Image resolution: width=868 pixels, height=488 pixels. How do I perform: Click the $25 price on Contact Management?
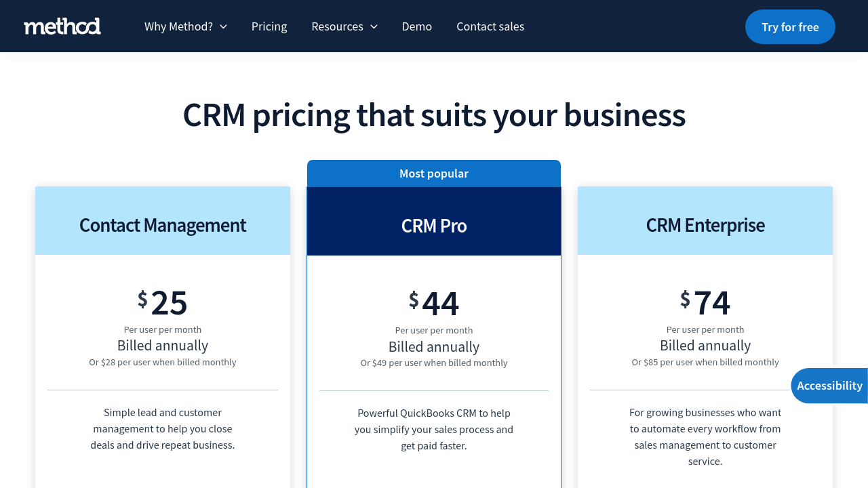(163, 302)
